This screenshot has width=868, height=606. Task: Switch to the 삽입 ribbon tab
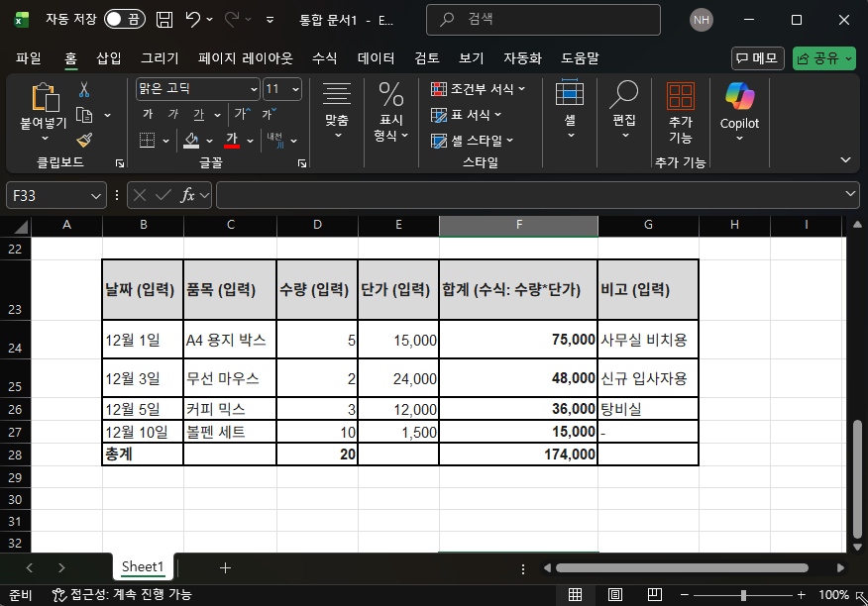pos(110,57)
